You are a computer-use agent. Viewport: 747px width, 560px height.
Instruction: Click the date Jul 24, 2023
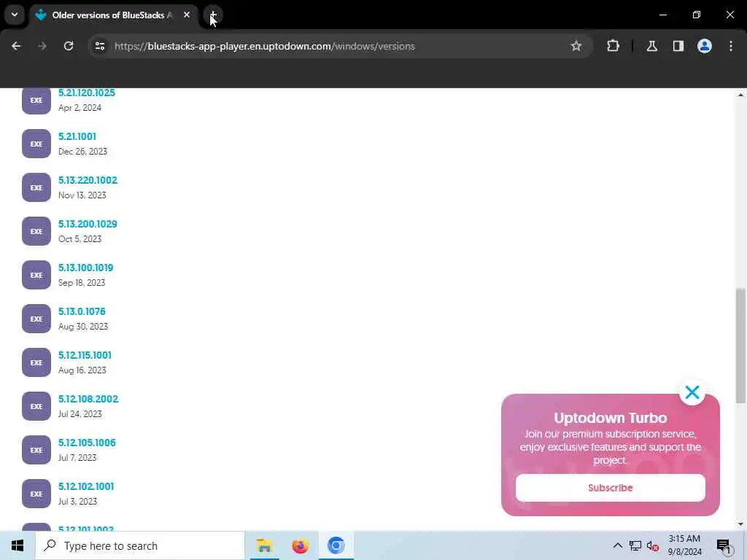point(80,415)
